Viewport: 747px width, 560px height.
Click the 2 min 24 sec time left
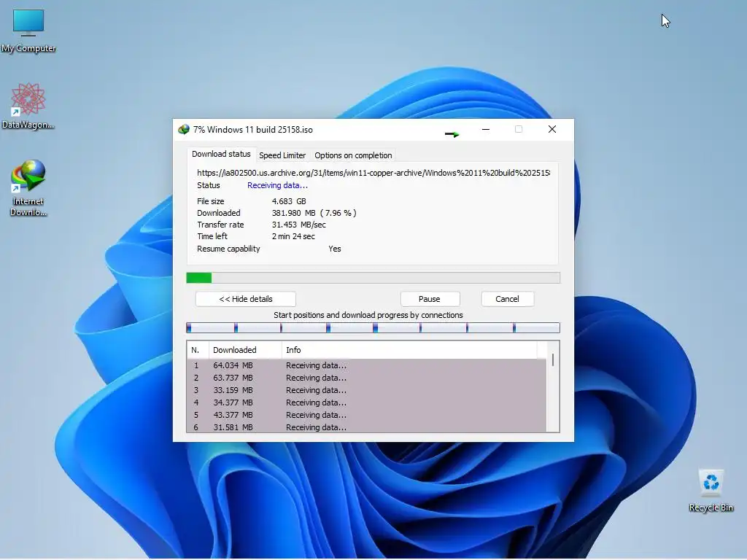[293, 237]
